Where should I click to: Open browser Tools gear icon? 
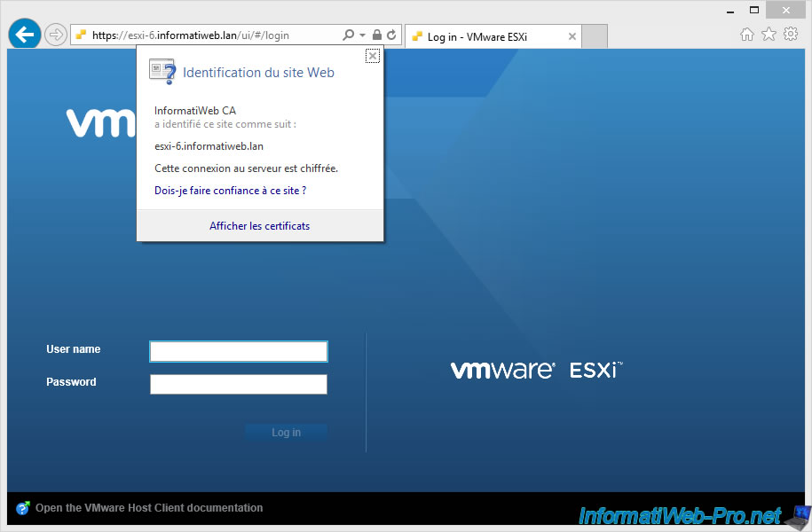pos(790,35)
